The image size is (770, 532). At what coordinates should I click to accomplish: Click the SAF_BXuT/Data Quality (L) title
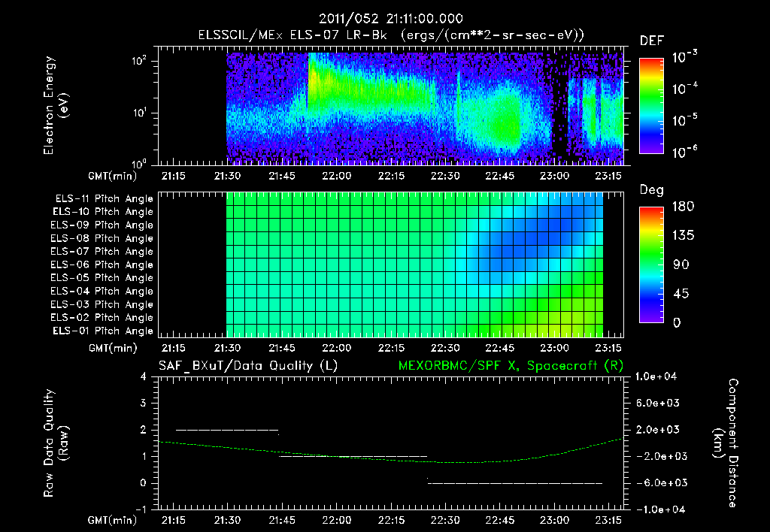coord(248,366)
